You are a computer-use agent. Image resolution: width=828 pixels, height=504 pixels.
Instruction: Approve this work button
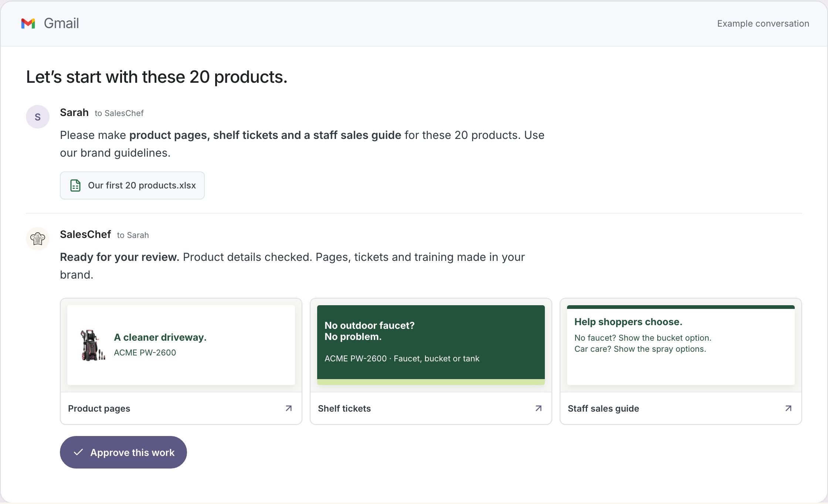tap(123, 452)
